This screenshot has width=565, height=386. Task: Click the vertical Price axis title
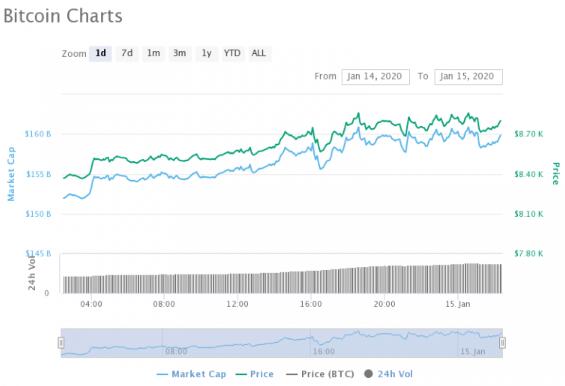pos(556,174)
